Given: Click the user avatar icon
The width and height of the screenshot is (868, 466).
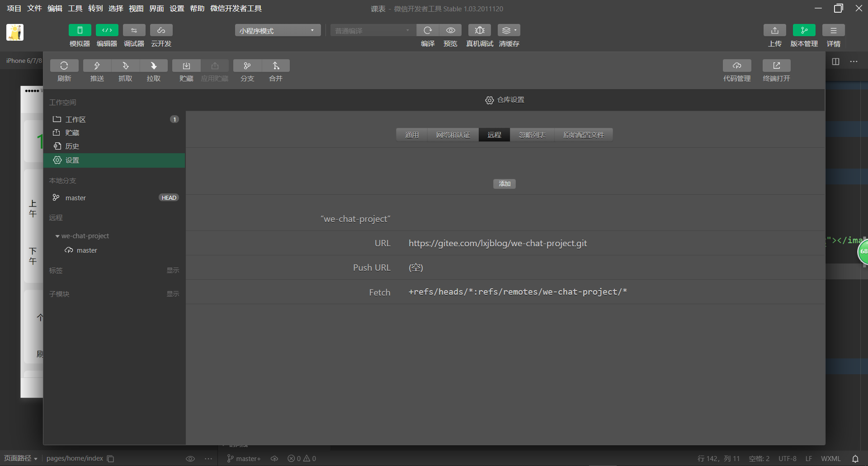Looking at the screenshot, I should (15, 33).
